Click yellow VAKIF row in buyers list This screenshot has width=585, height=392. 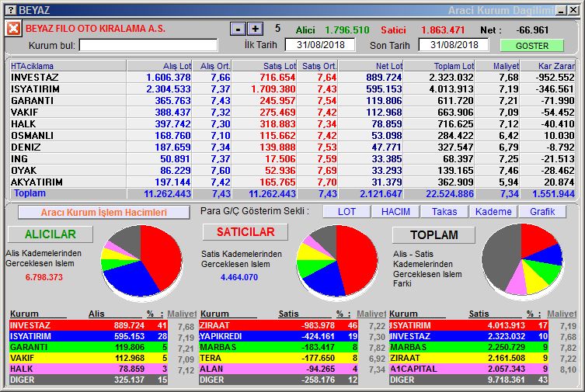coord(89,358)
